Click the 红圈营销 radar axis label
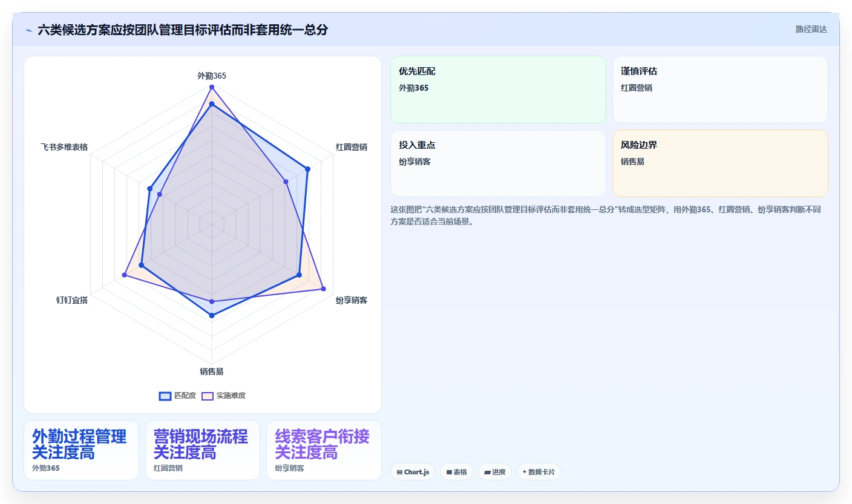 pos(352,147)
